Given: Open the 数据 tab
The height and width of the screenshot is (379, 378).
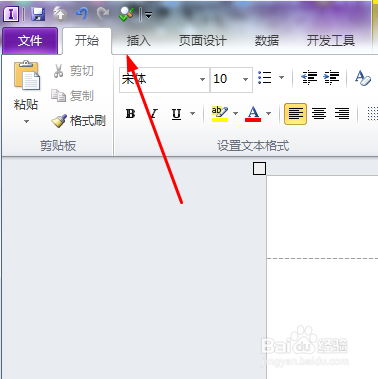Looking at the screenshot, I should pos(267,41).
